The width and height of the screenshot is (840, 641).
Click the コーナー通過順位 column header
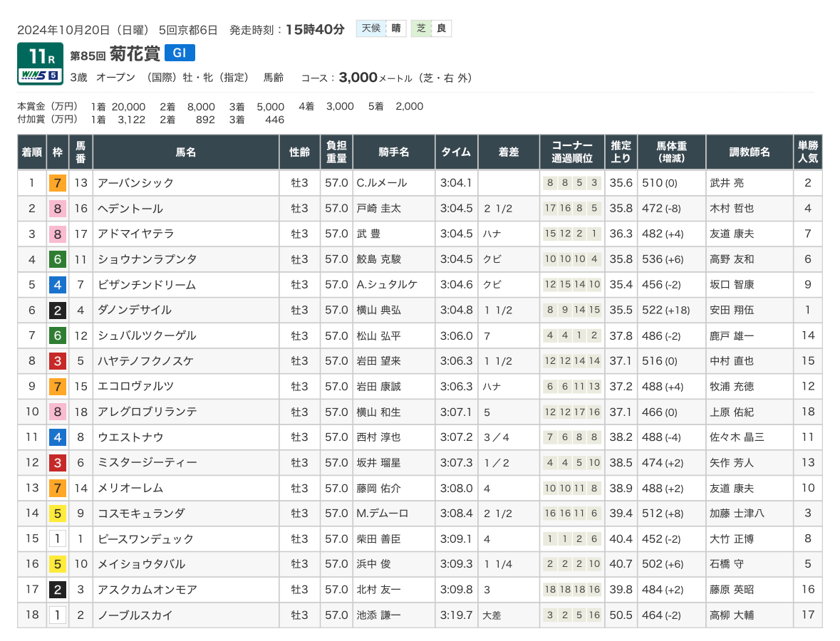pos(572,152)
